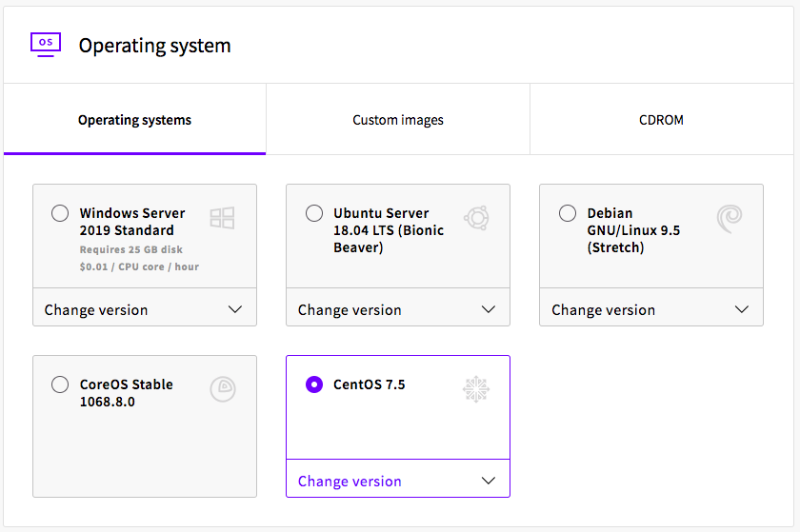Click the Debian swirl logo icon
800x532 pixels.
click(x=730, y=219)
